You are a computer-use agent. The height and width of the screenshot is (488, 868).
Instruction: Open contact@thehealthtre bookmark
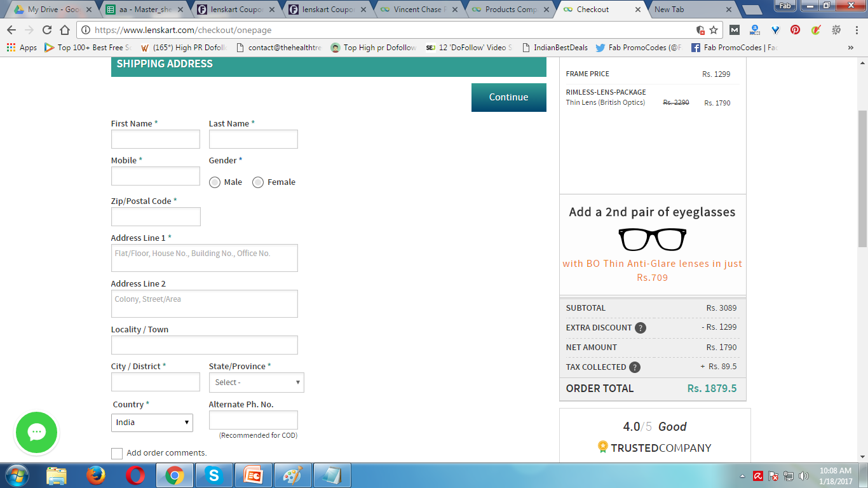click(x=279, y=48)
